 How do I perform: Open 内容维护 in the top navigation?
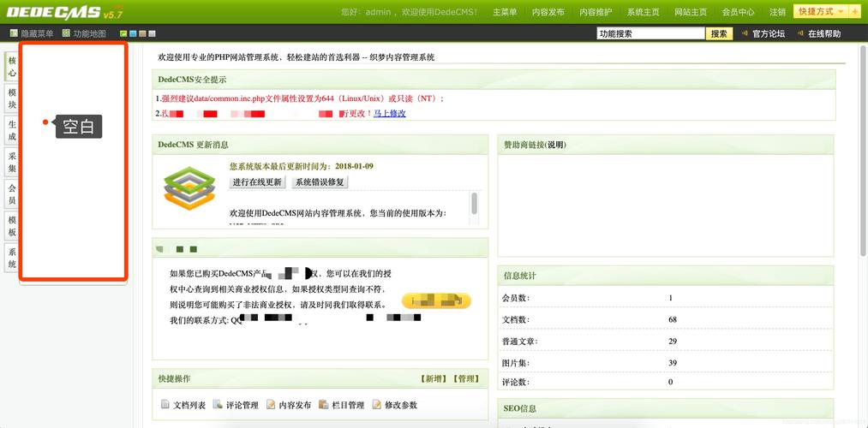[x=596, y=12]
